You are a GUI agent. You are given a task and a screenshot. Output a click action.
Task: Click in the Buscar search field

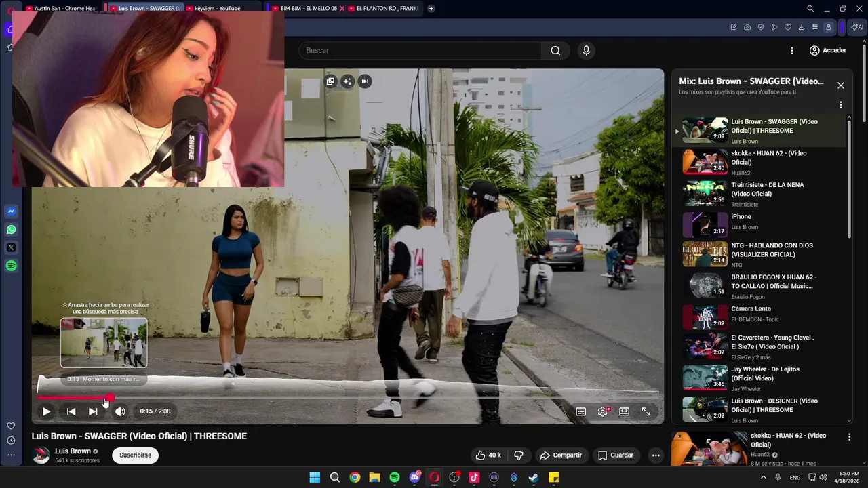(420, 50)
